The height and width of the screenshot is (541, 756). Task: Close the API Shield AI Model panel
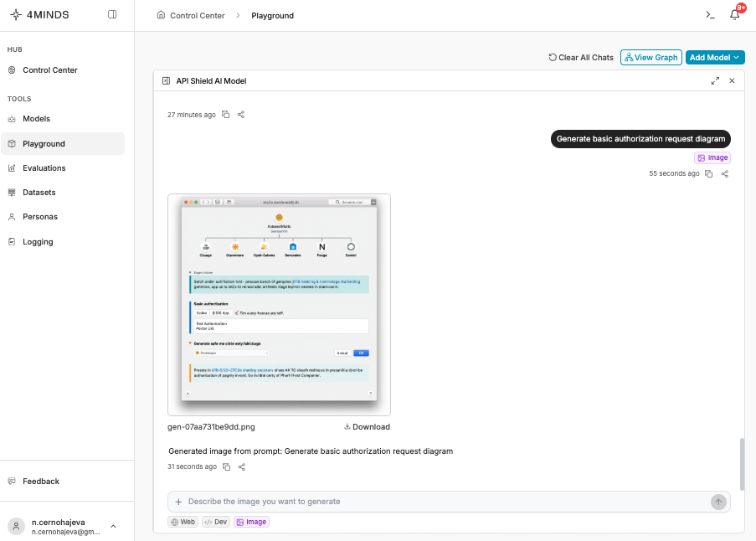[x=732, y=81]
